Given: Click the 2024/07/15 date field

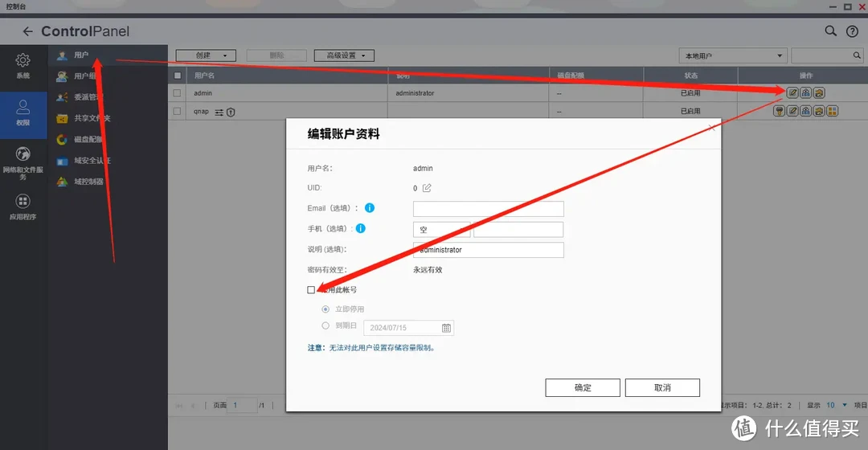Looking at the screenshot, I should [408, 328].
